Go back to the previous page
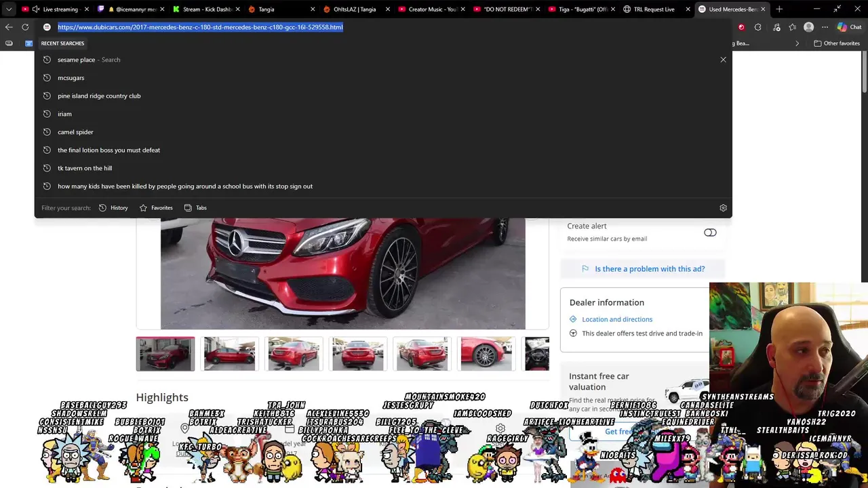Viewport: 868px width, 488px height. (x=9, y=27)
